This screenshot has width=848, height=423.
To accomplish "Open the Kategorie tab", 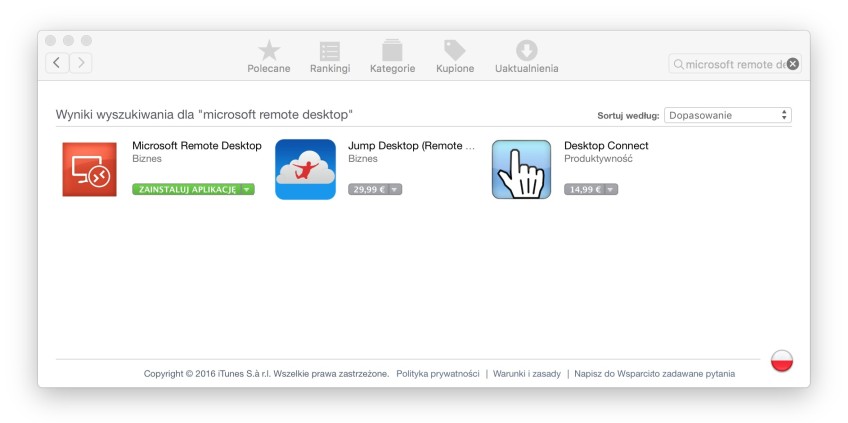I will pyautogui.click(x=393, y=57).
